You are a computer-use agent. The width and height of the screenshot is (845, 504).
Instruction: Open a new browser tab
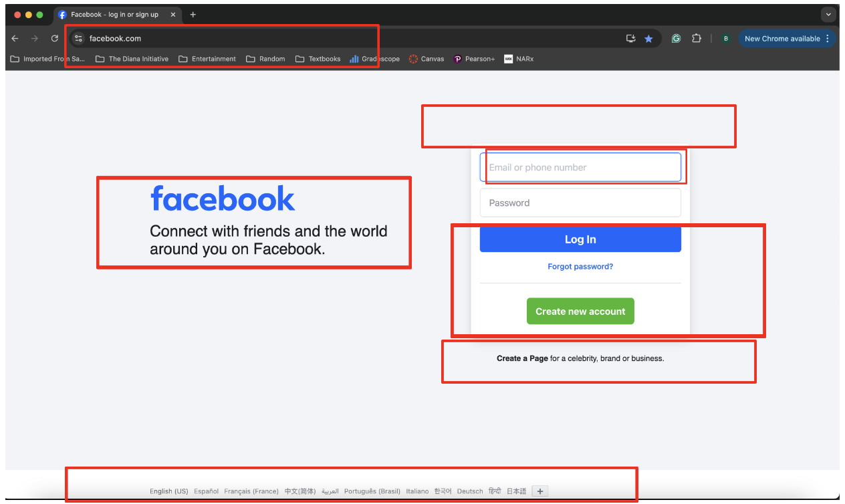pyautogui.click(x=193, y=14)
